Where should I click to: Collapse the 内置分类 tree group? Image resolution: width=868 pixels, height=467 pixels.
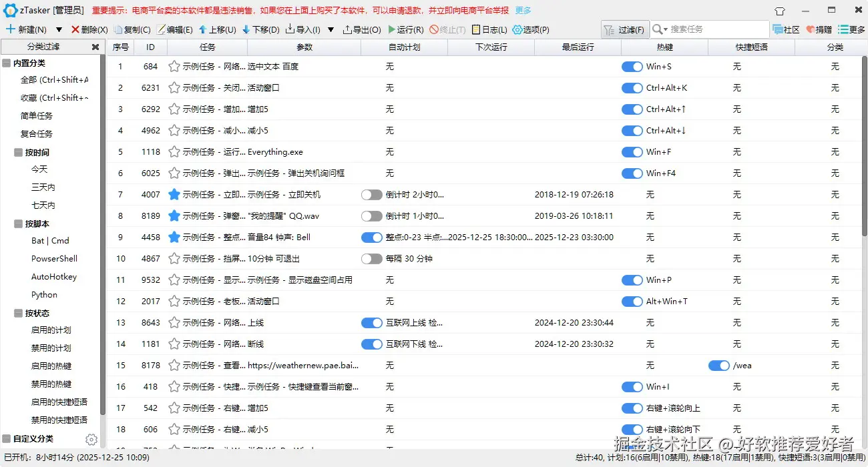pyautogui.click(x=7, y=63)
